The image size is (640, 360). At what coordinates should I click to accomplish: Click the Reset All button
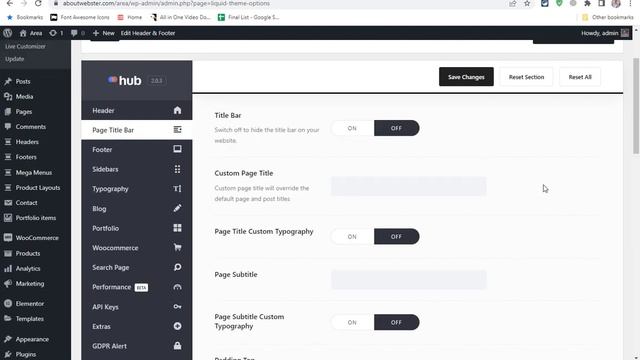(x=580, y=77)
